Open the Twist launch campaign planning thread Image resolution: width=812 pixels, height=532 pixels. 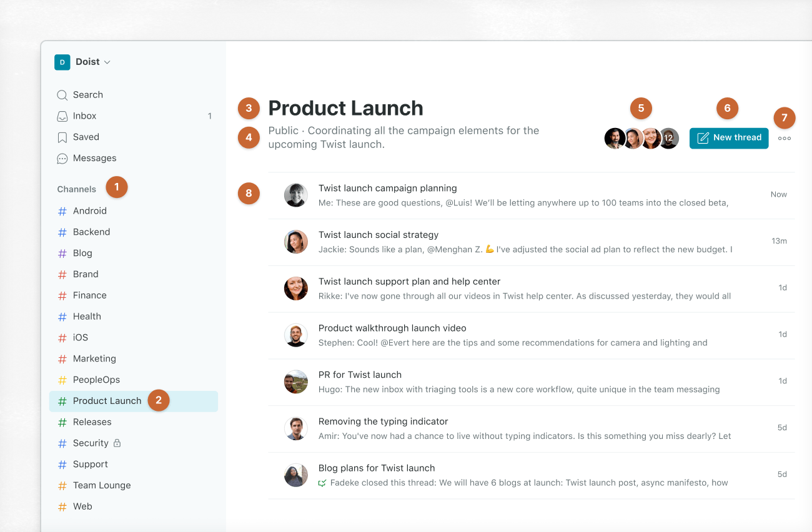(x=387, y=189)
